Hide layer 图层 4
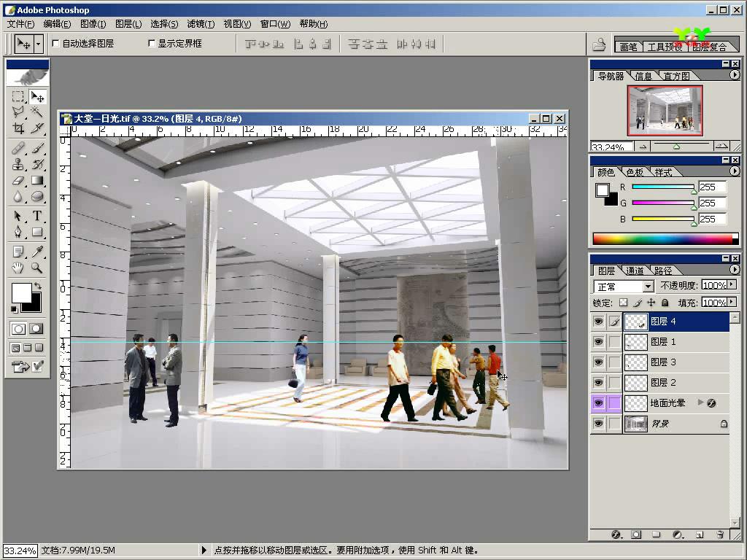 598,322
